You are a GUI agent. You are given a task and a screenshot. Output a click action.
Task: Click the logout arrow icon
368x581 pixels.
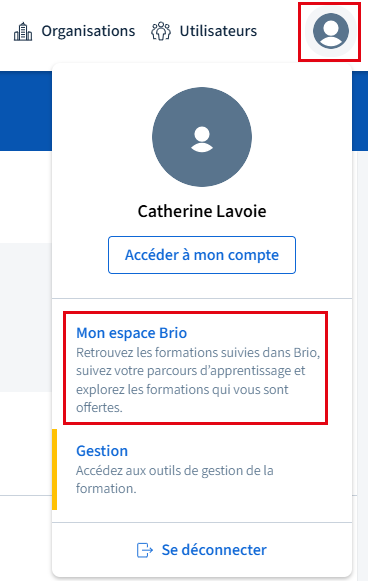145,550
